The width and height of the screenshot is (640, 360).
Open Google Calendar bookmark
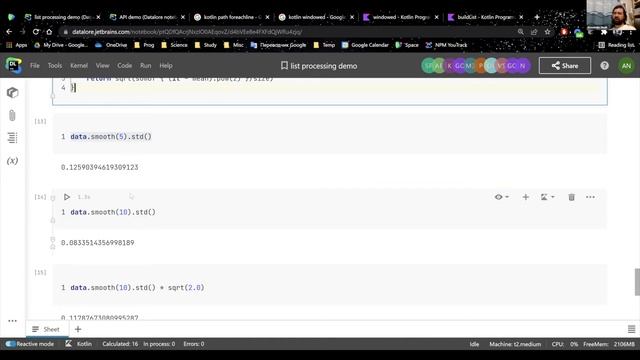[365, 45]
